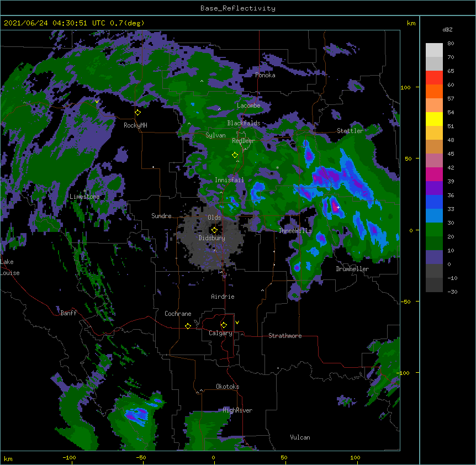This screenshot has height=465, width=476.
Task: Select the blue legend swatch between 36 and 33
Action: point(434,202)
